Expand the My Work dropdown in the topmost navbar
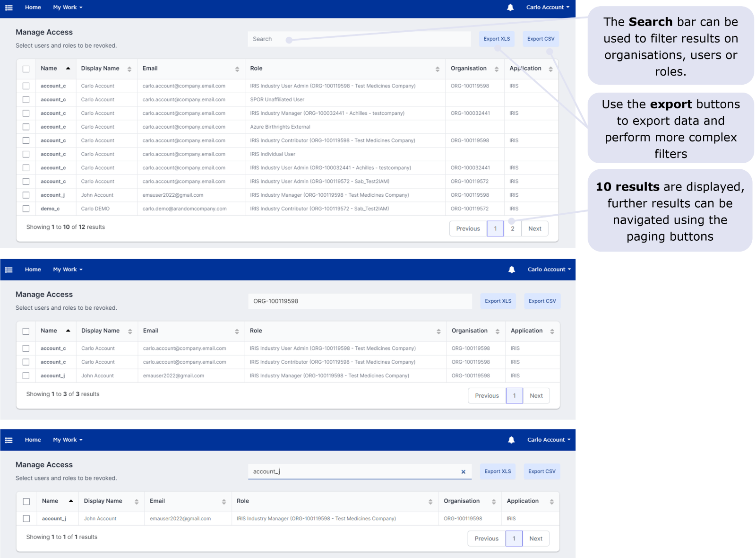 point(68,8)
